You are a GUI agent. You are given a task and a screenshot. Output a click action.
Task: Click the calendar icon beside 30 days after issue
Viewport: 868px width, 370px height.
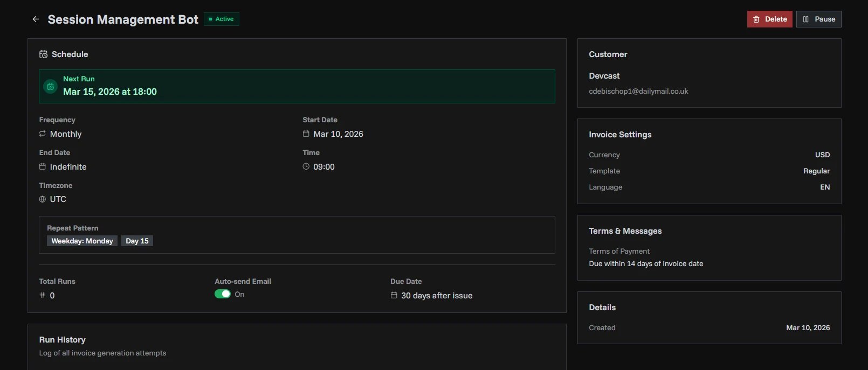[394, 295]
